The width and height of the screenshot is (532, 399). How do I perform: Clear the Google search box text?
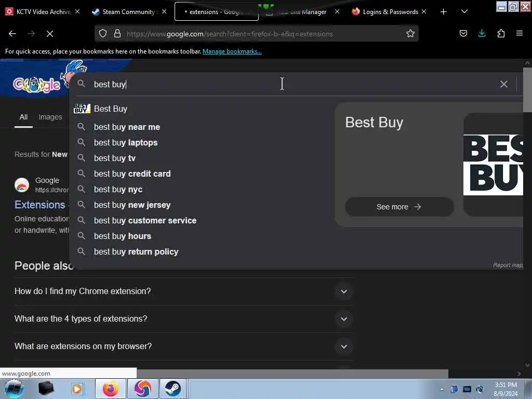(503, 84)
